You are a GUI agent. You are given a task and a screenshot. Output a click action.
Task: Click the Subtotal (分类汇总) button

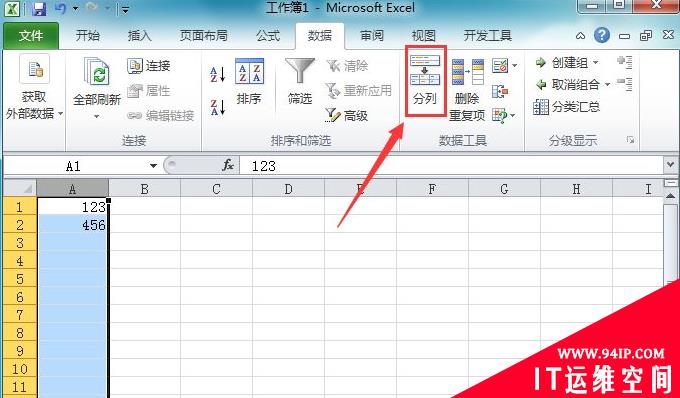(566, 107)
